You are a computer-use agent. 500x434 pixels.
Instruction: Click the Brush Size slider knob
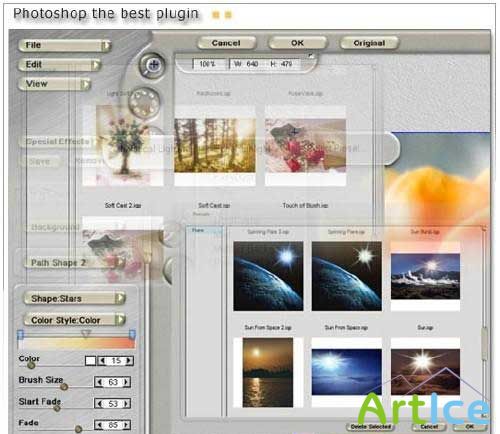[x=64, y=387]
